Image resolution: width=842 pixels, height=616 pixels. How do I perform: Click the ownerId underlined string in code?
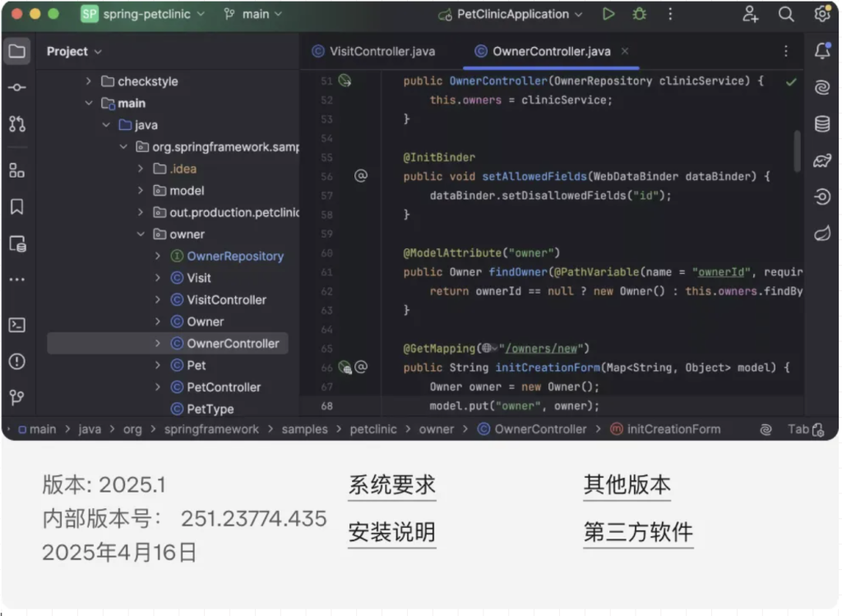tap(721, 272)
